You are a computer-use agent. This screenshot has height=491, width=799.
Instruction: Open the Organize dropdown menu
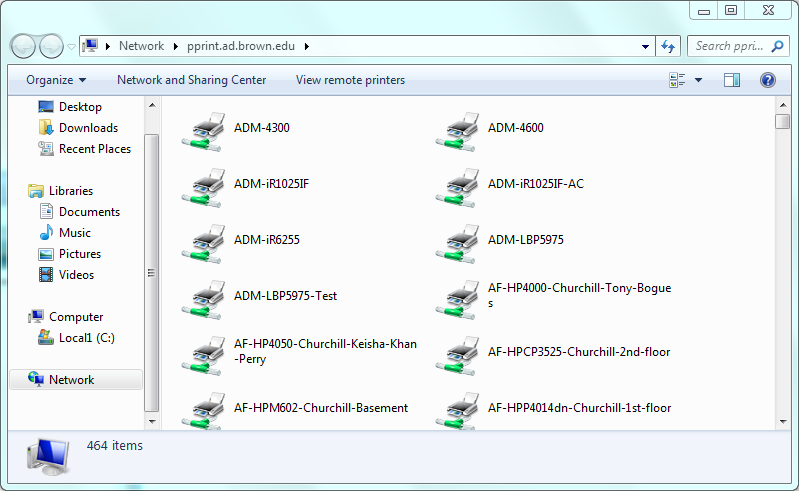tap(56, 80)
